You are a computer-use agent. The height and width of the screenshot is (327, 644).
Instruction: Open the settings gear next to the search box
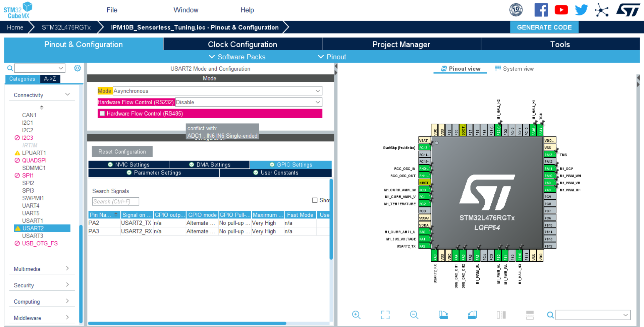click(x=77, y=68)
